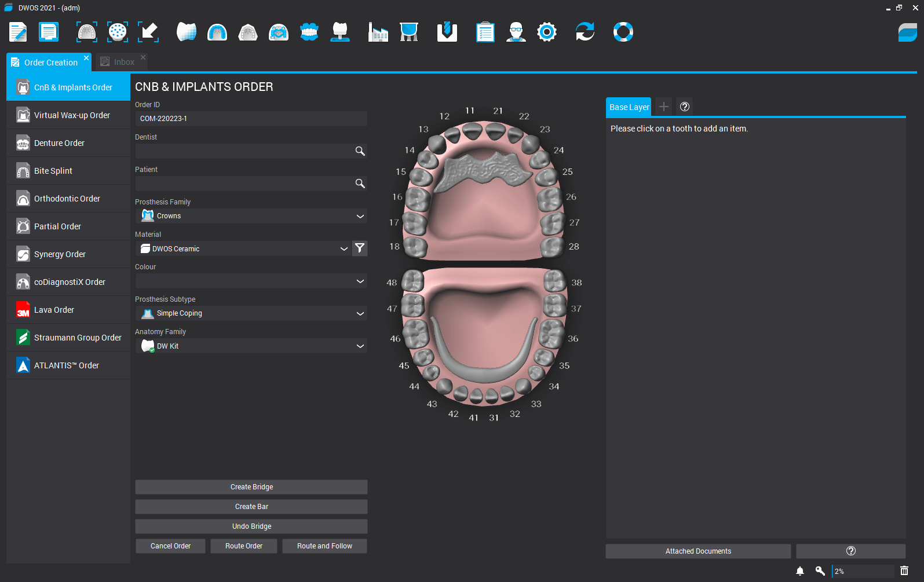The image size is (924, 582).
Task: Choose Lava Order
Action: (x=68, y=310)
